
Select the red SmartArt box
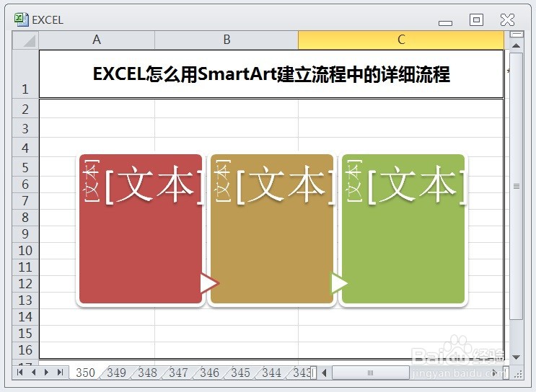[x=141, y=229]
